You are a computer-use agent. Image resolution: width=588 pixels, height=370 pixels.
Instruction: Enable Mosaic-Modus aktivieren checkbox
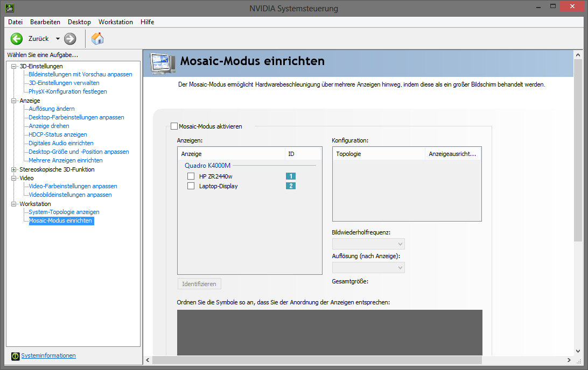click(x=174, y=126)
